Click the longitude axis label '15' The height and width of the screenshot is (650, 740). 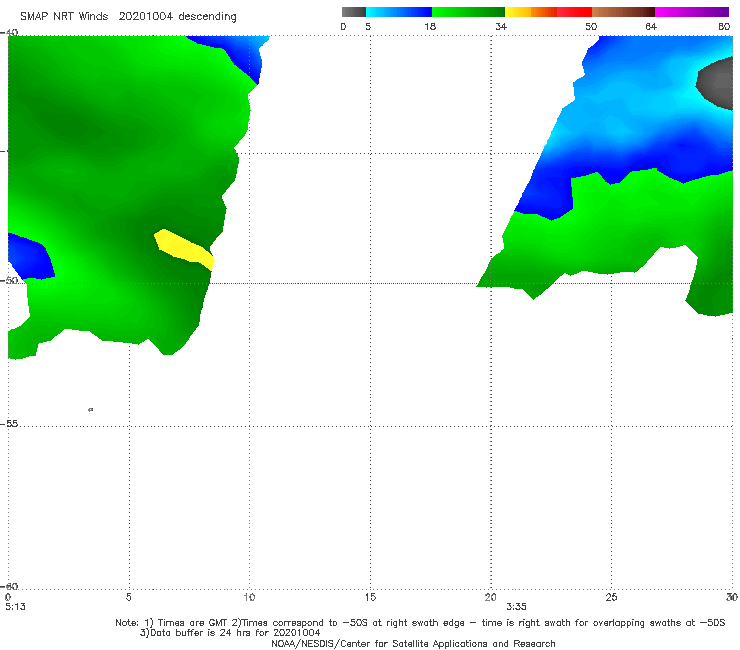pos(370,598)
